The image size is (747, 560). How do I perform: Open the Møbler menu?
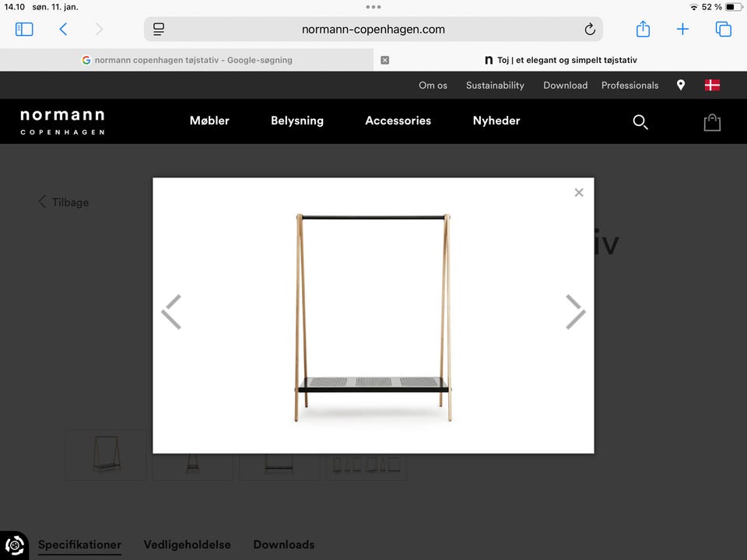[x=209, y=121]
